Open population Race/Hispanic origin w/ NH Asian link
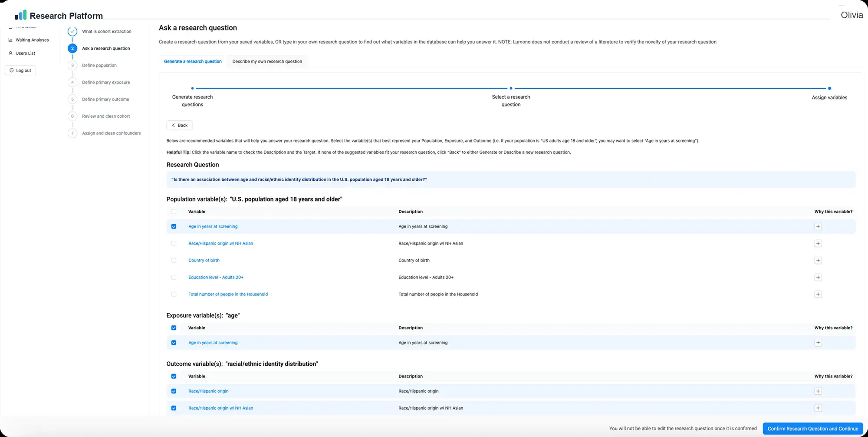The width and height of the screenshot is (868, 437). [220, 243]
